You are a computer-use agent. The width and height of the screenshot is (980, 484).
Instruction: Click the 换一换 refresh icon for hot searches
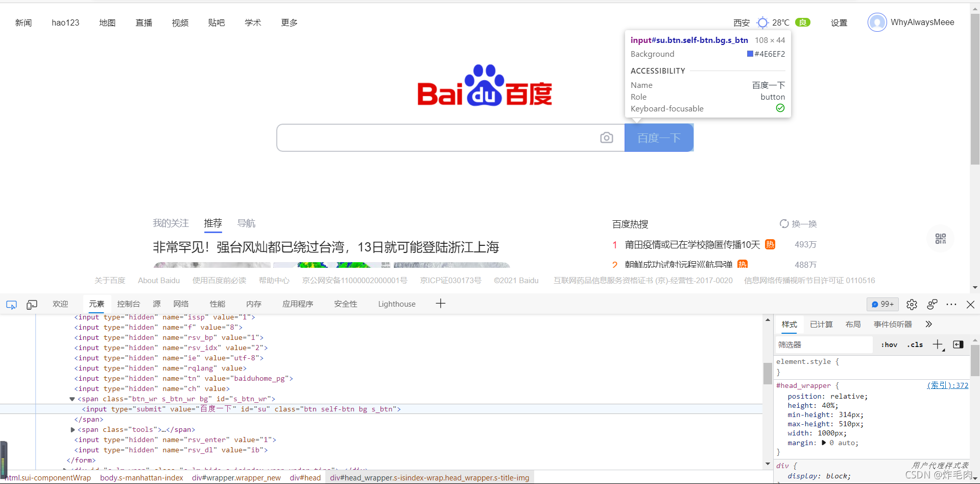click(784, 224)
